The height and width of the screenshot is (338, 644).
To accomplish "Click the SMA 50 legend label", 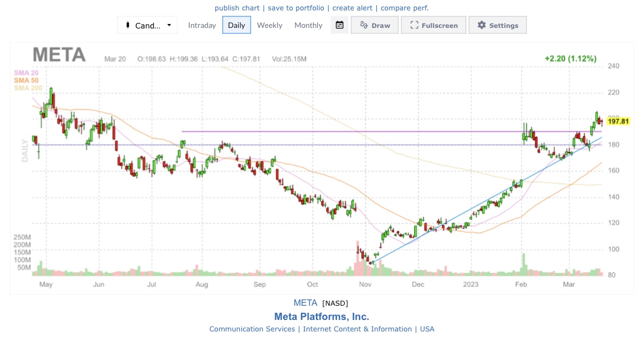I will point(26,80).
